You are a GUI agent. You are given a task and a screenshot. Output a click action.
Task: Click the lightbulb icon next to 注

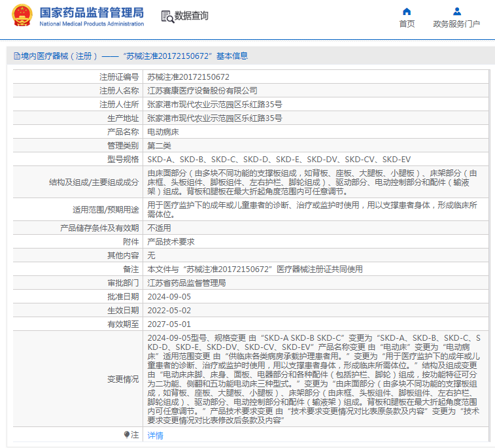(127, 435)
